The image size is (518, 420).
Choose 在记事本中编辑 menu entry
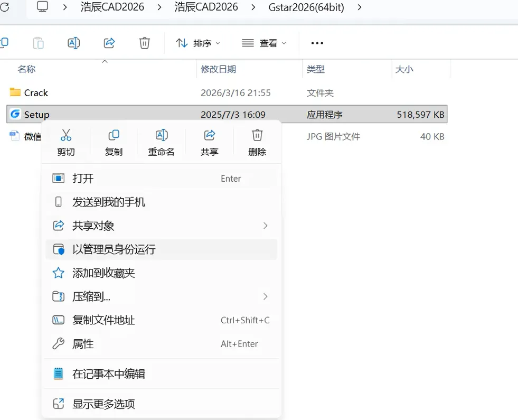tap(161, 374)
